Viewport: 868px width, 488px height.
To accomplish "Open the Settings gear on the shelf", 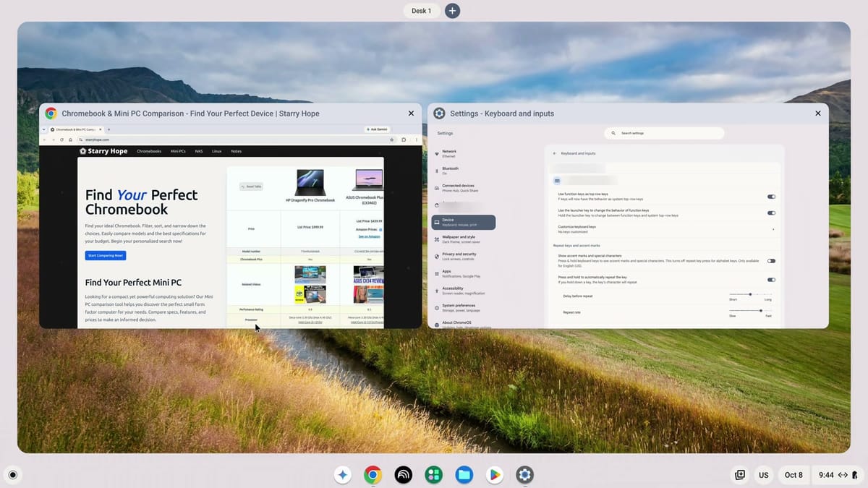I will tap(525, 475).
